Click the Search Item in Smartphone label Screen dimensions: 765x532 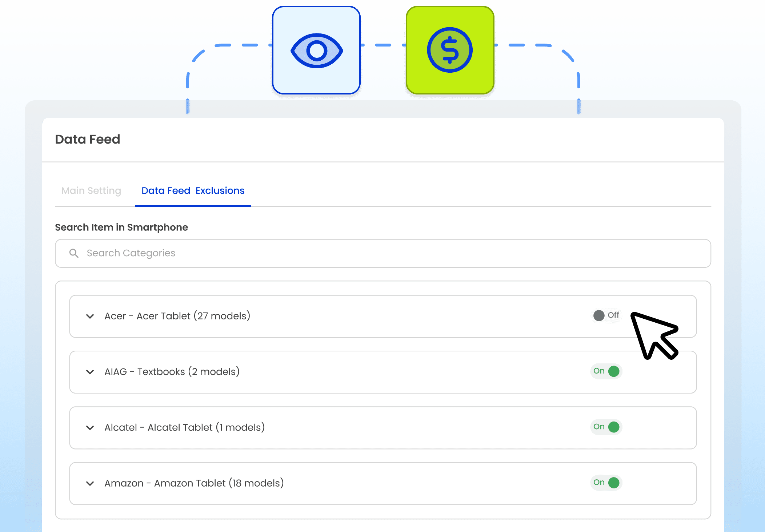coord(121,227)
